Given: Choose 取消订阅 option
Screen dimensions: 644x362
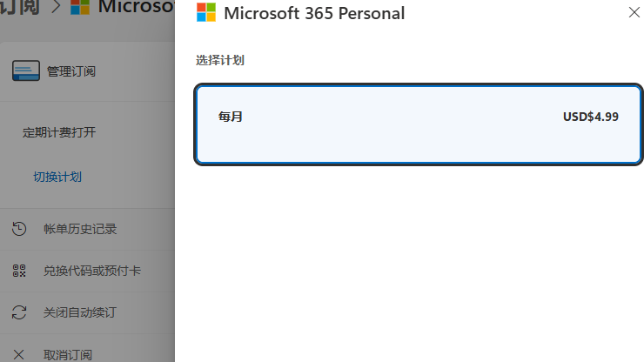Looking at the screenshot, I should click(x=68, y=355).
